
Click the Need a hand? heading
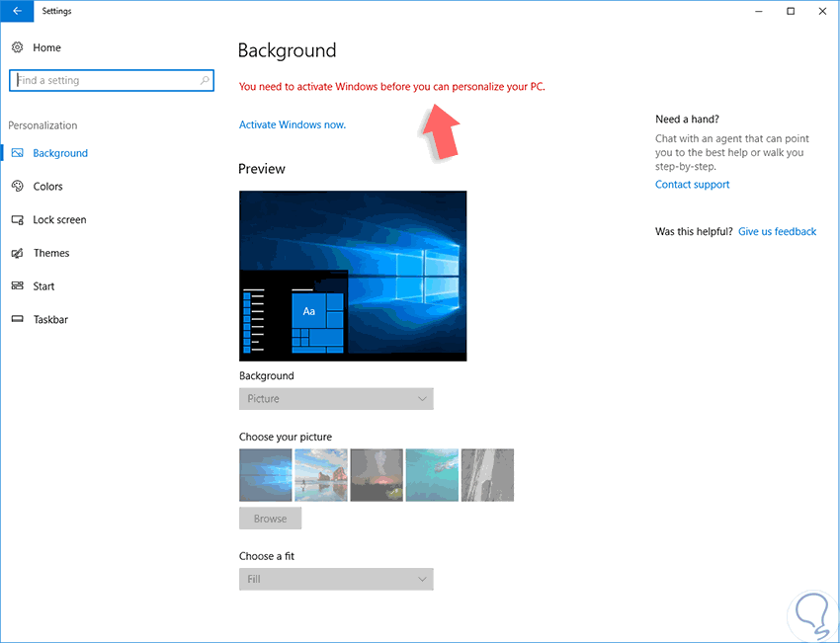coord(688,119)
